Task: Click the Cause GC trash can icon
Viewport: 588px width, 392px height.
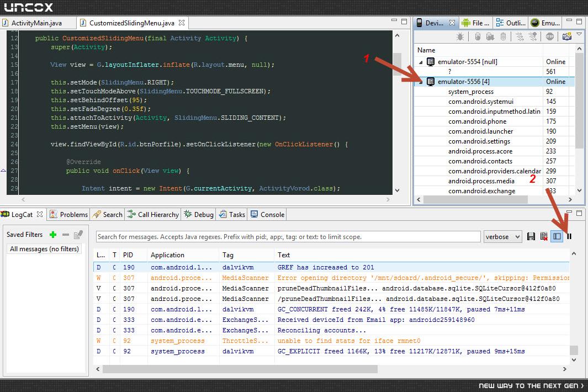Action: point(503,36)
